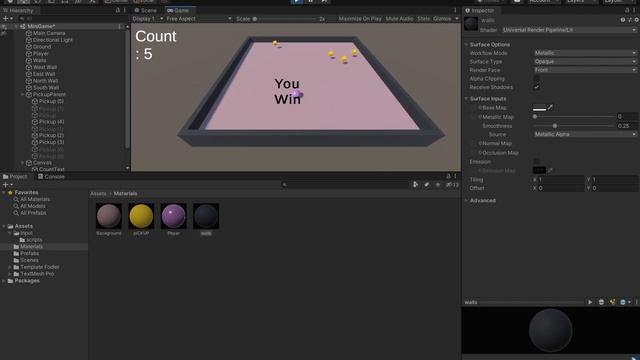Expand the Advanced section
640x360 pixels.
click(467, 200)
